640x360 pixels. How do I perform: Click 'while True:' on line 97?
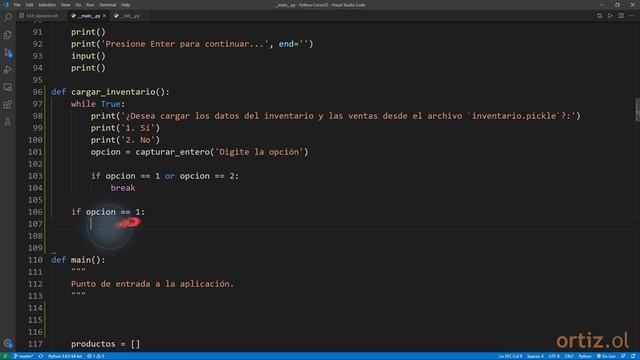98,104
